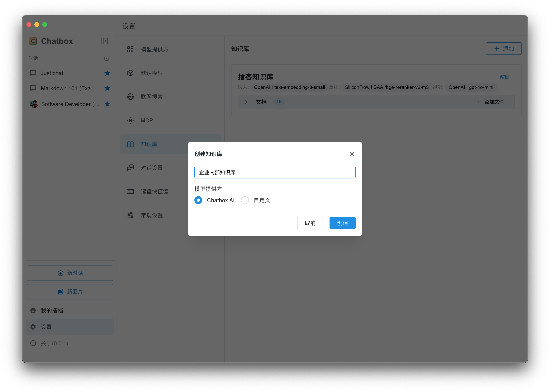The width and height of the screenshot is (550, 392).
Task: Click the MCP dotted M icon
Action: [x=130, y=120]
